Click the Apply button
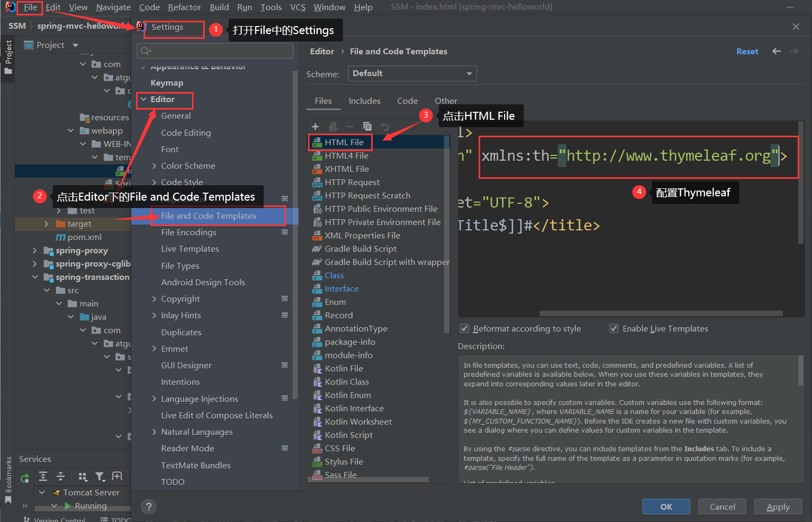 (x=778, y=507)
